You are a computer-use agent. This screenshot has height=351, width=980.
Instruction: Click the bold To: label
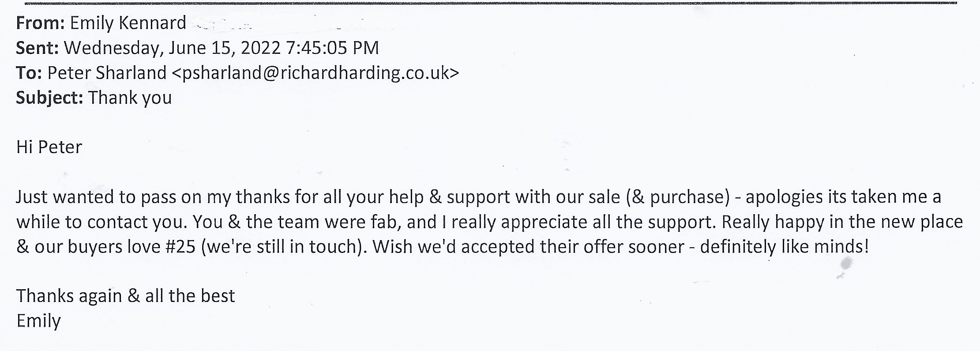[x=29, y=73]
